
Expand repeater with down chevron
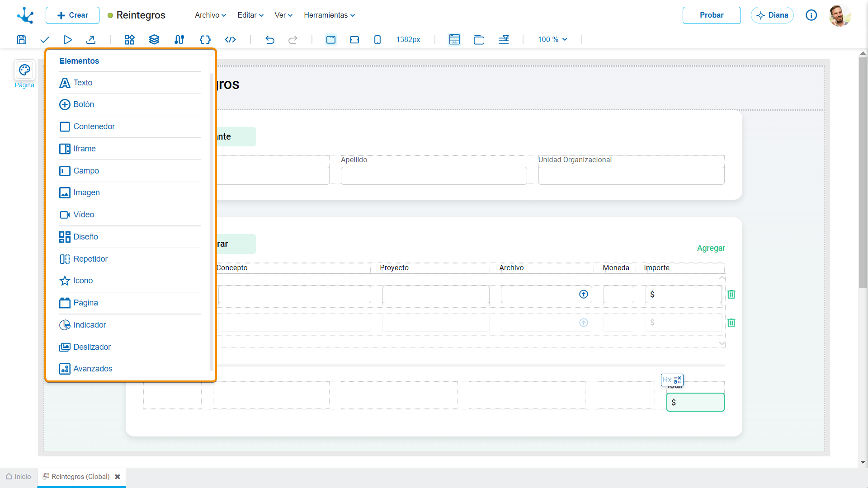[722, 344]
